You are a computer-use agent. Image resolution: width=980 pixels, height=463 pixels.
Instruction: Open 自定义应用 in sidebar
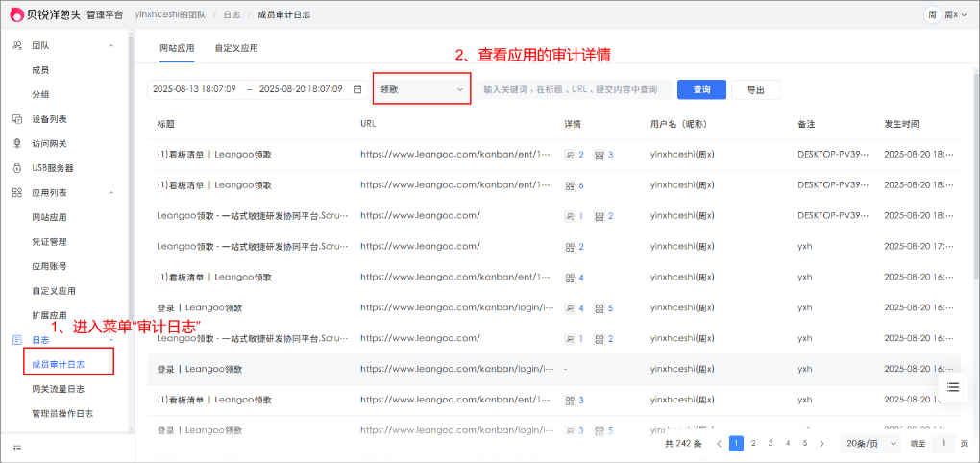tap(54, 291)
